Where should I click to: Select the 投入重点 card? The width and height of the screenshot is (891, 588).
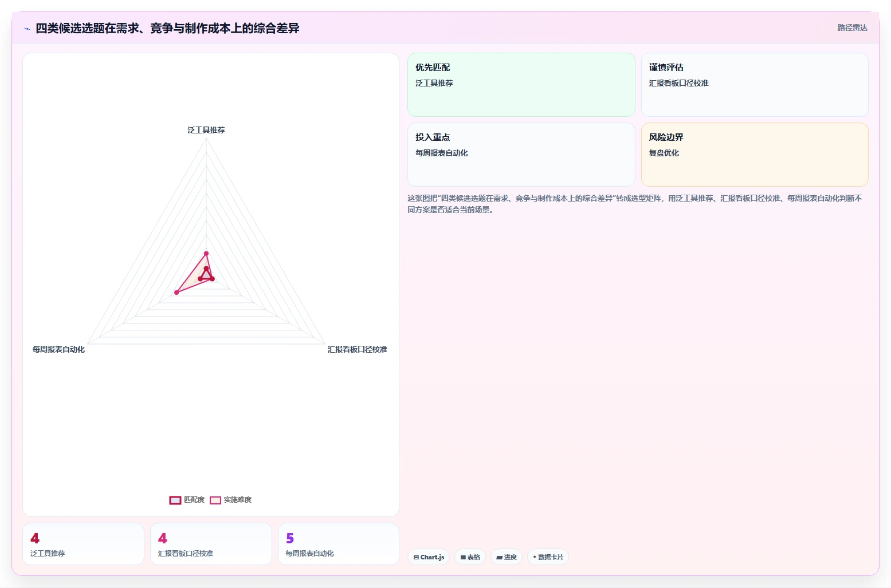click(x=521, y=155)
